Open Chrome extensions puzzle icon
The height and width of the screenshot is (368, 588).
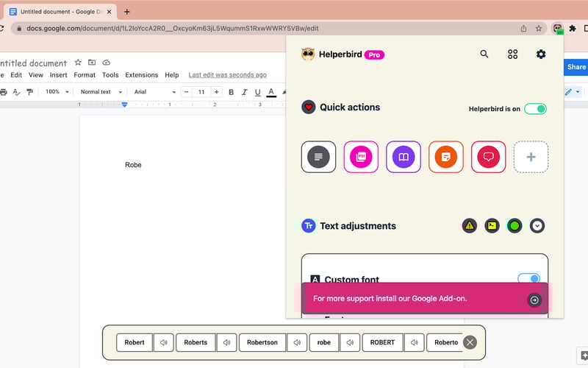click(573, 29)
